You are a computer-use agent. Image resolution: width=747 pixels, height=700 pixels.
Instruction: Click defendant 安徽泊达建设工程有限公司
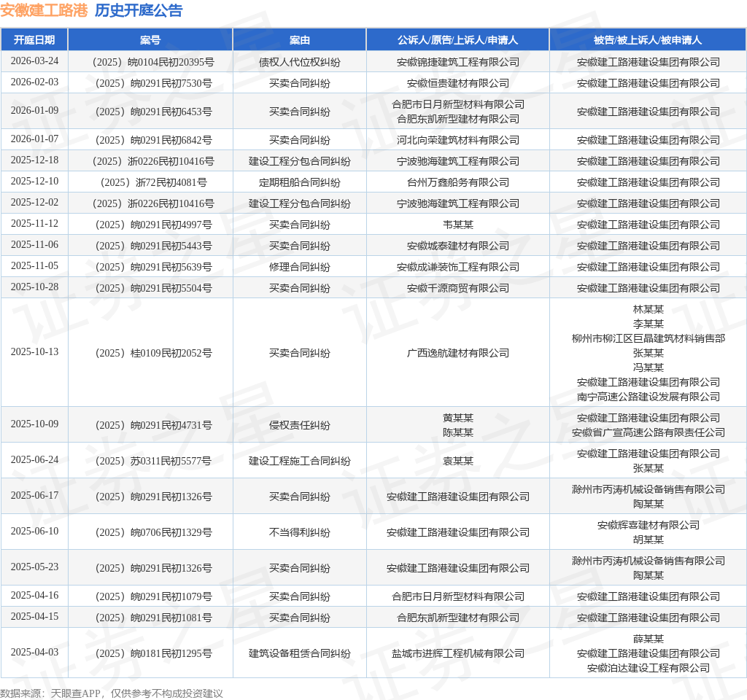coord(648,668)
